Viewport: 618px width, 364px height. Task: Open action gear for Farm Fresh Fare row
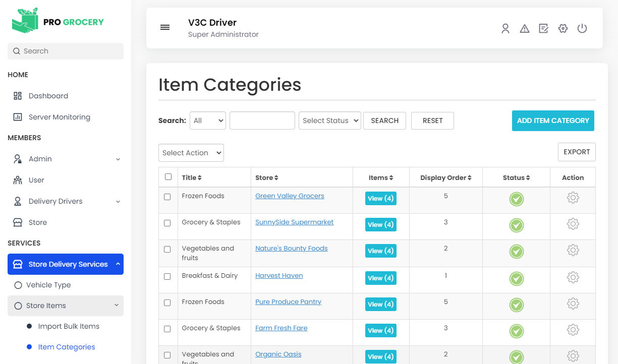tap(573, 330)
